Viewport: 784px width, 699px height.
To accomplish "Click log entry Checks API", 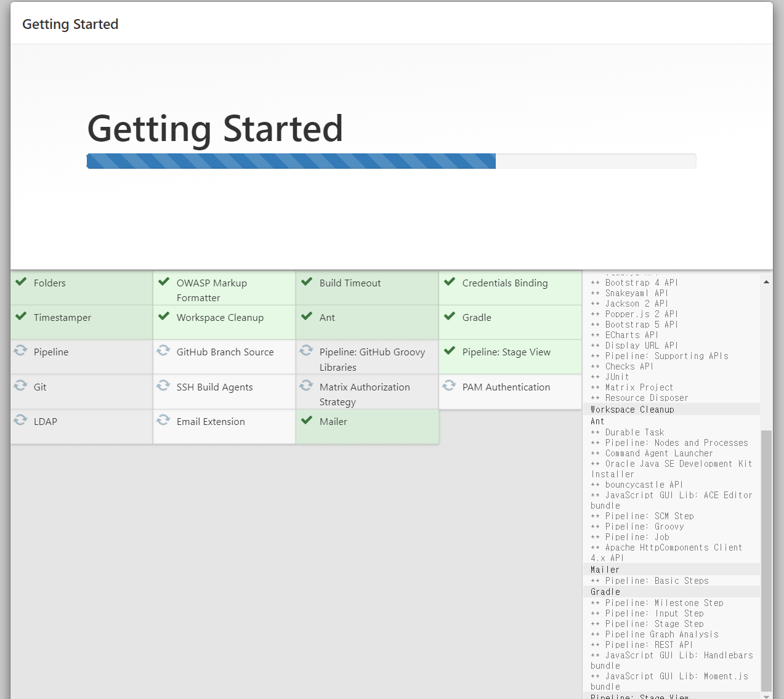I will (x=622, y=366).
